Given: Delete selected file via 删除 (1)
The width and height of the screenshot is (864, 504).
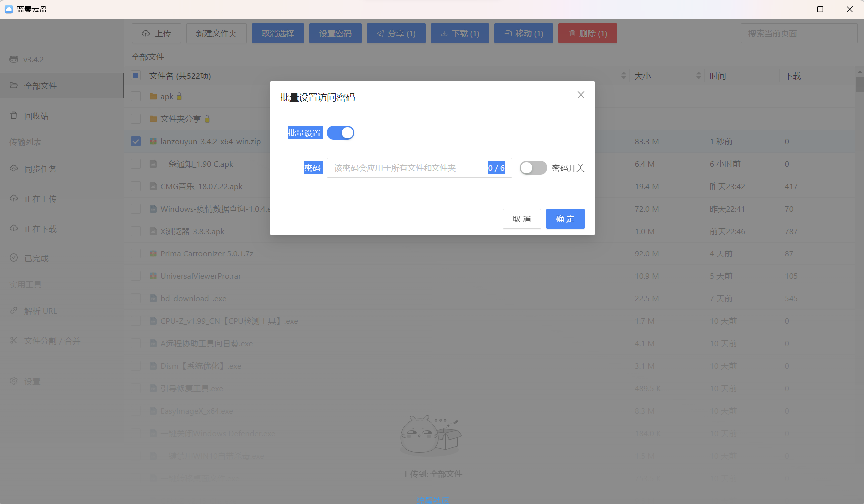Looking at the screenshot, I should click(x=588, y=33).
